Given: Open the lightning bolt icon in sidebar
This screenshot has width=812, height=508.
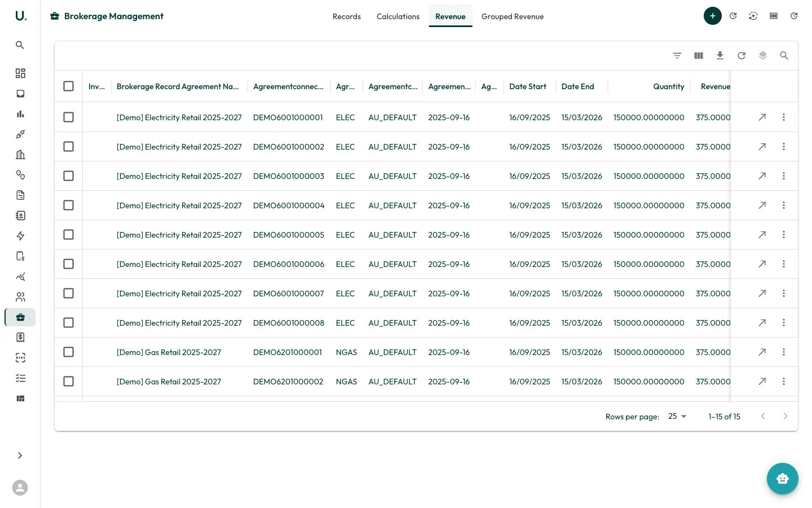Looking at the screenshot, I should 20,236.
